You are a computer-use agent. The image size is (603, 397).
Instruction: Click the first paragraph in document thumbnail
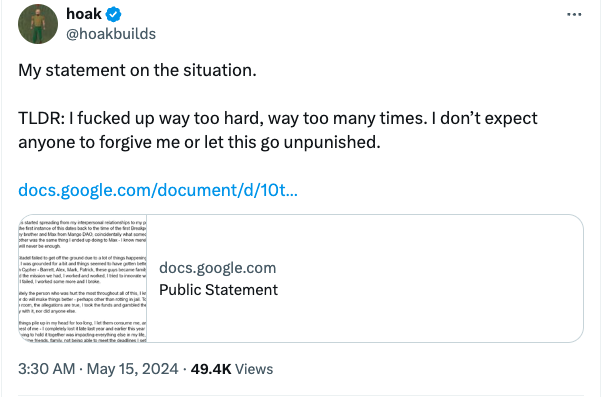[x=83, y=234]
